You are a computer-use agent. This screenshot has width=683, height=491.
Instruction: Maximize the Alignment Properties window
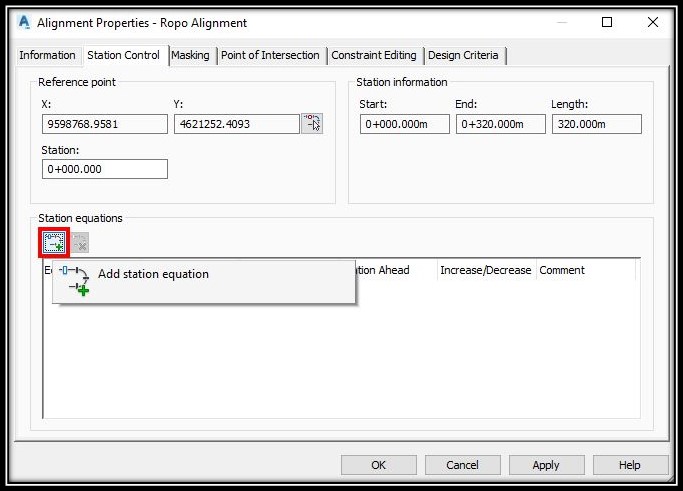click(x=607, y=22)
